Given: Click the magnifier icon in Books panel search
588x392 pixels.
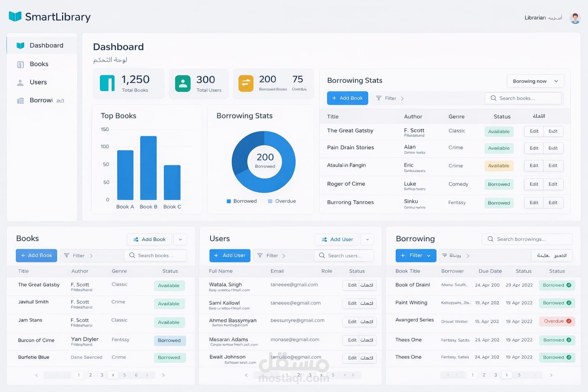Looking at the screenshot, I should pyautogui.click(x=132, y=255).
